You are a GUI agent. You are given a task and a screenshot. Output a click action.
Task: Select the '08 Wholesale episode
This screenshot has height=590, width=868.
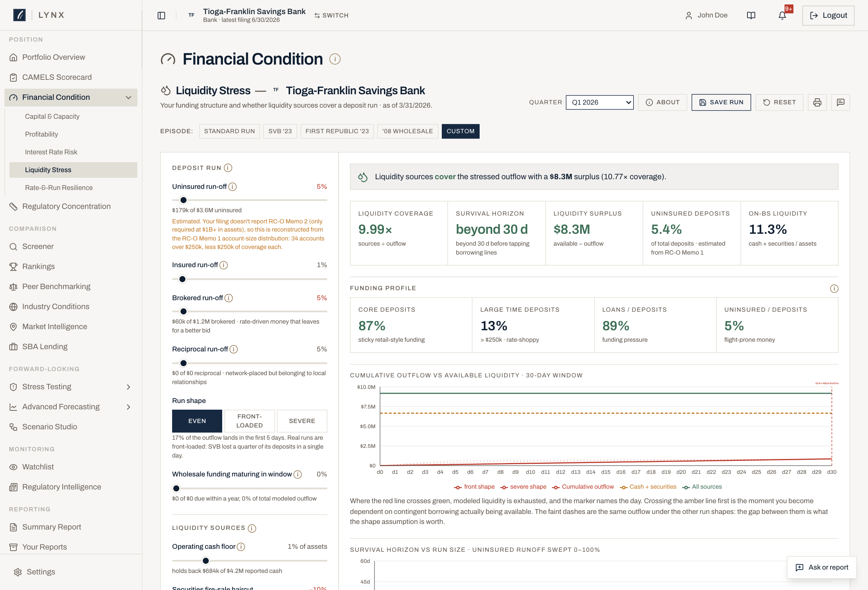[408, 131]
